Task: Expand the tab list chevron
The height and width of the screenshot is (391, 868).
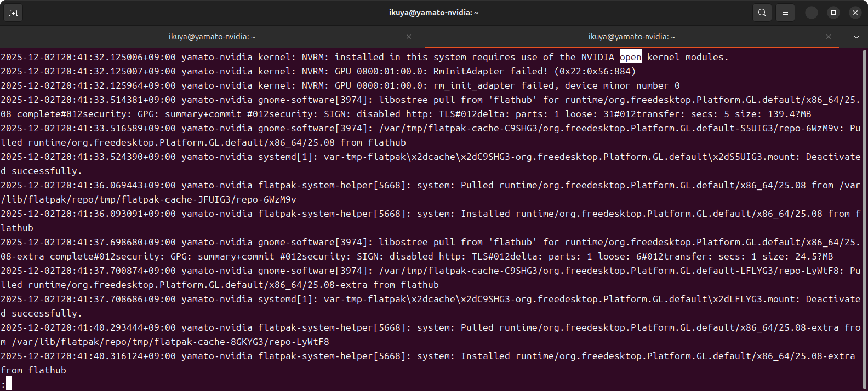Action: coord(856,37)
